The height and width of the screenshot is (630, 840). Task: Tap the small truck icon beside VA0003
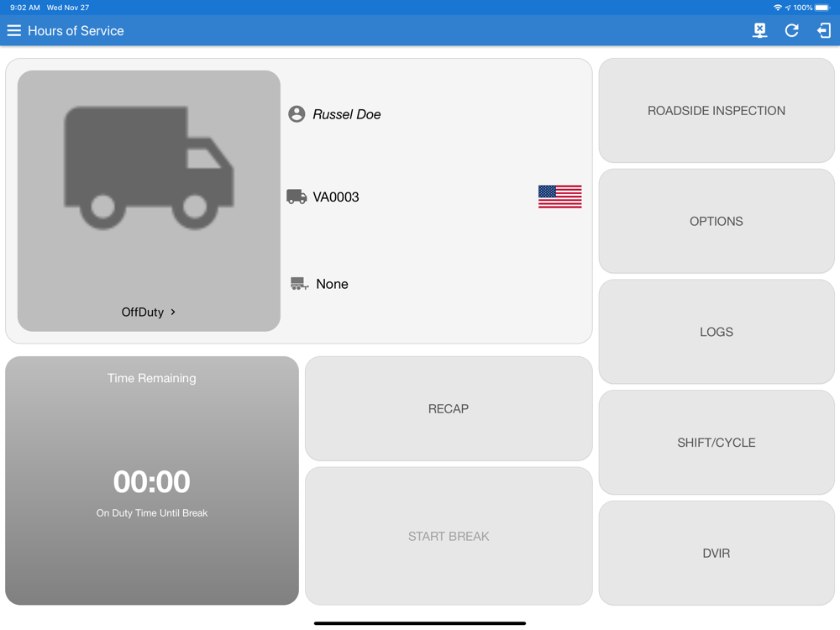coord(297,197)
